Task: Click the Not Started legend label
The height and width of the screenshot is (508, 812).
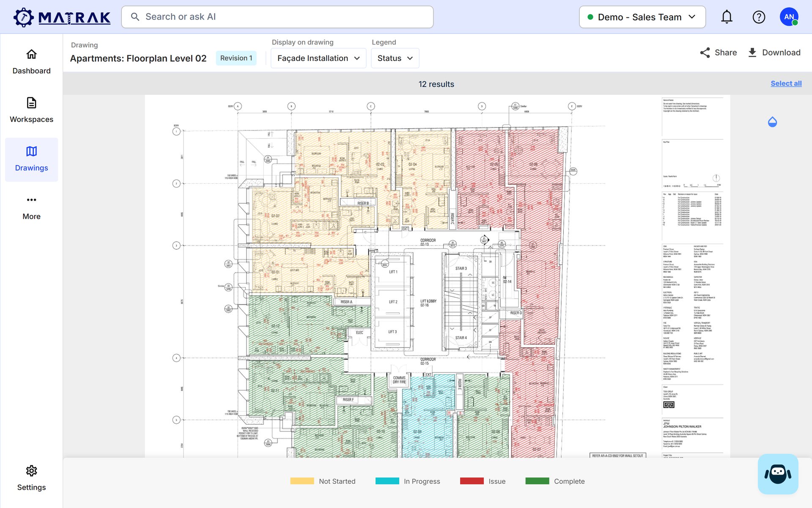Action: [337, 481]
